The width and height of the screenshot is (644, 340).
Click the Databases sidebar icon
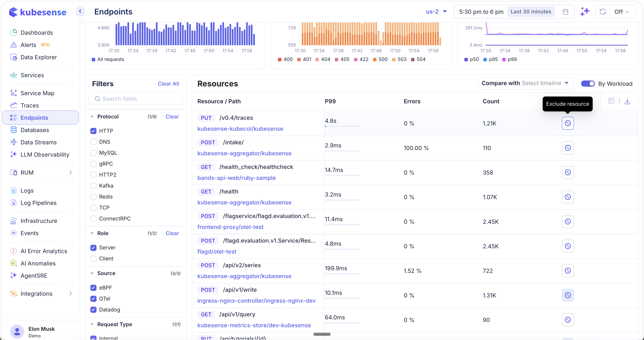tap(14, 130)
